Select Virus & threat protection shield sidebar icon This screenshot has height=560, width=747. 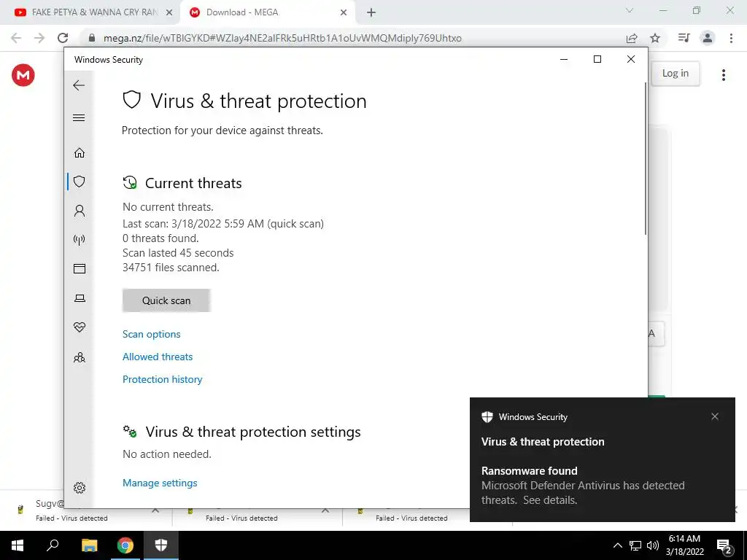(x=80, y=182)
